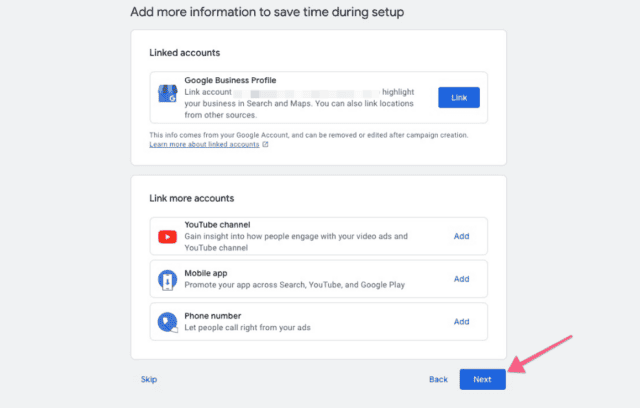Add a Phone number

[461, 322]
